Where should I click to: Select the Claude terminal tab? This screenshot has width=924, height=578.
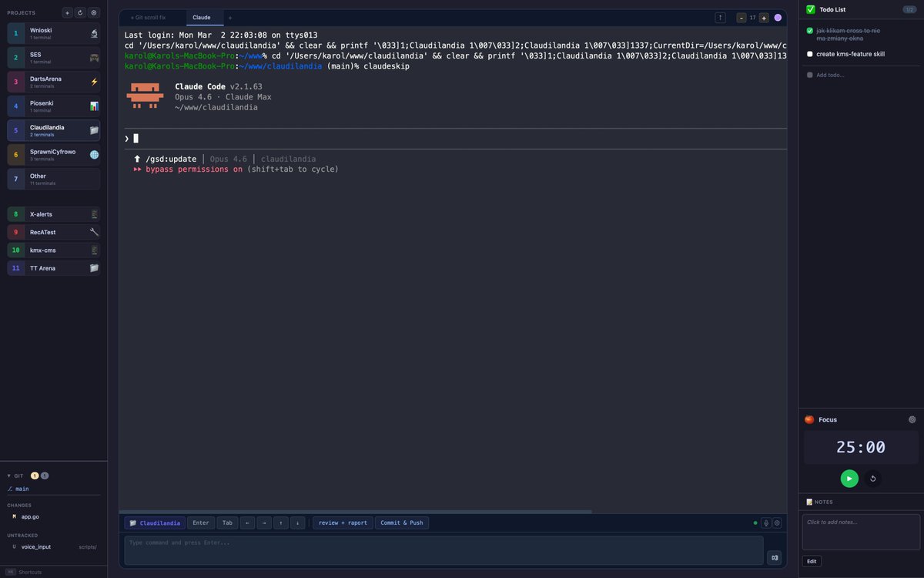pos(205,17)
